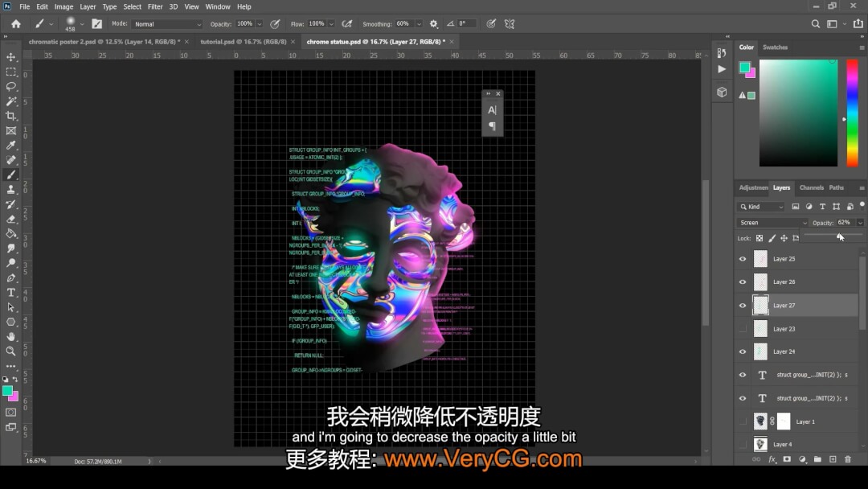
Task: Open smoothing options gear icon
Action: [x=433, y=24]
